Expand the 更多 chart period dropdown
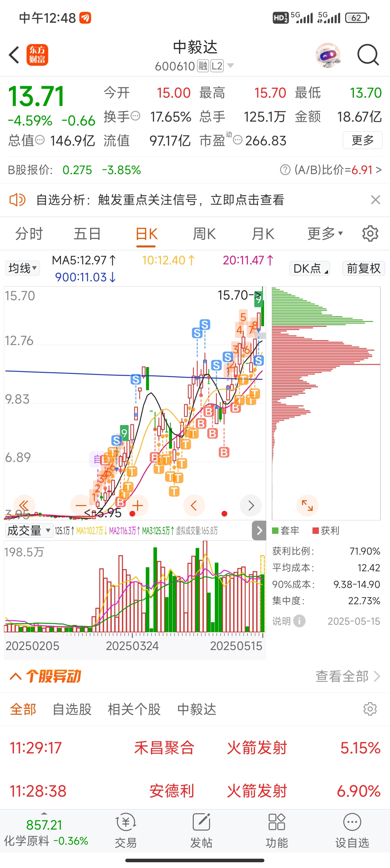The image size is (390, 868). (x=325, y=234)
